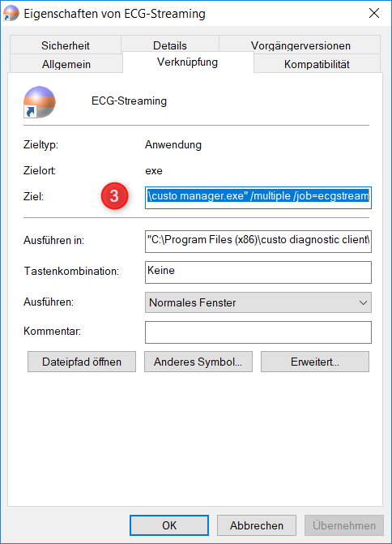The width and height of the screenshot is (392, 544).
Task: Click the empty Kommentar field
Action: pyautogui.click(x=258, y=332)
